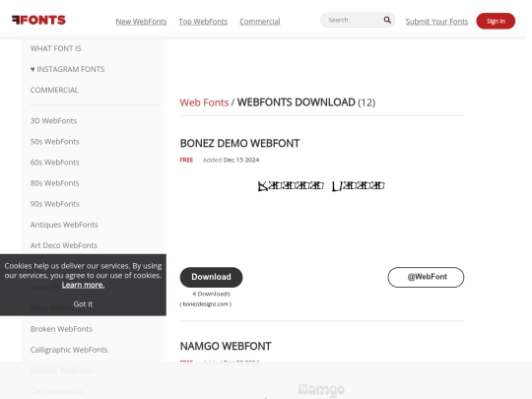Open New WebFonts page

[x=141, y=22]
